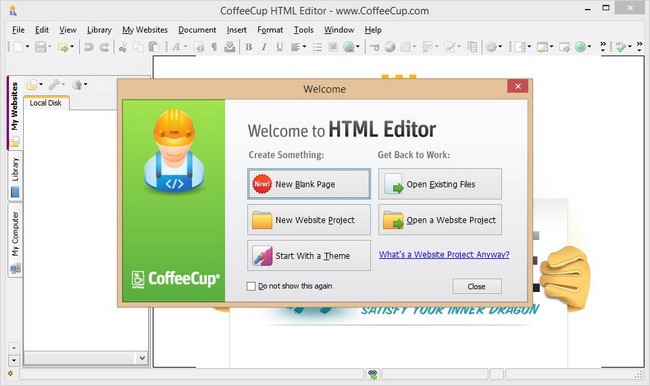Click the paragraph mark icon
Viewport: 650px width, 386px height.
[x=214, y=47]
